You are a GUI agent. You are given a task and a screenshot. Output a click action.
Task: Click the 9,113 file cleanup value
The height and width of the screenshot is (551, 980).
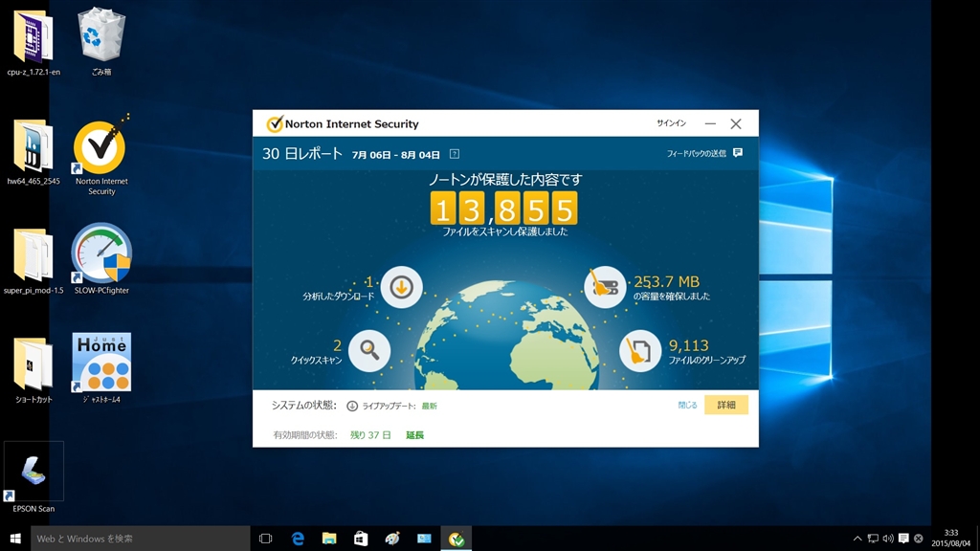click(x=689, y=345)
